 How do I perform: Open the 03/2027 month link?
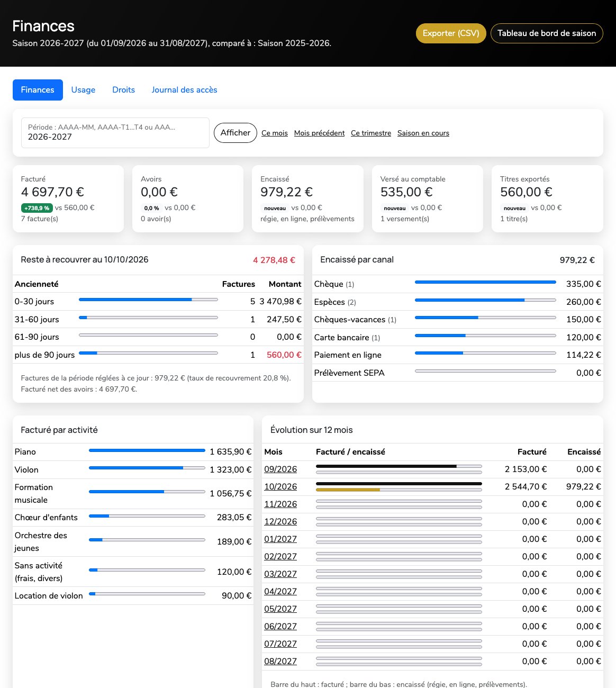pyautogui.click(x=280, y=574)
